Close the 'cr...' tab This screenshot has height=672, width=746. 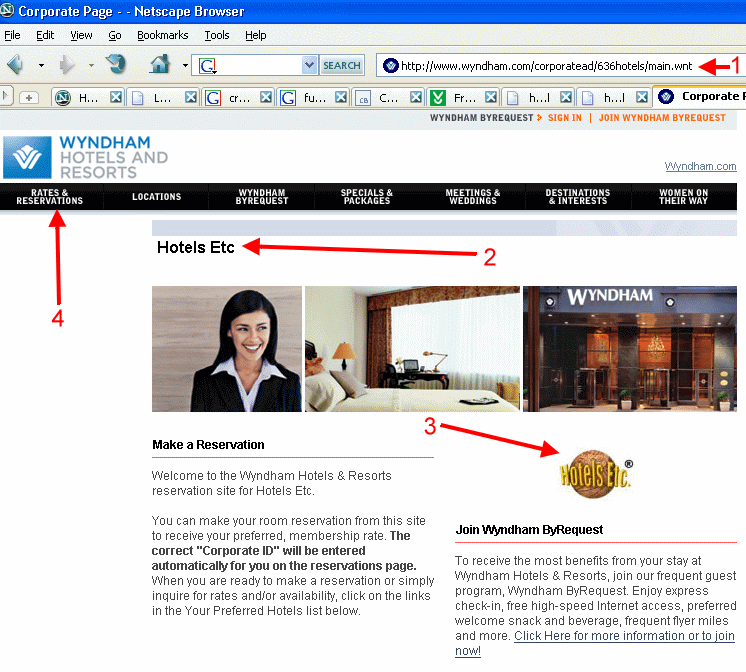tap(266, 97)
